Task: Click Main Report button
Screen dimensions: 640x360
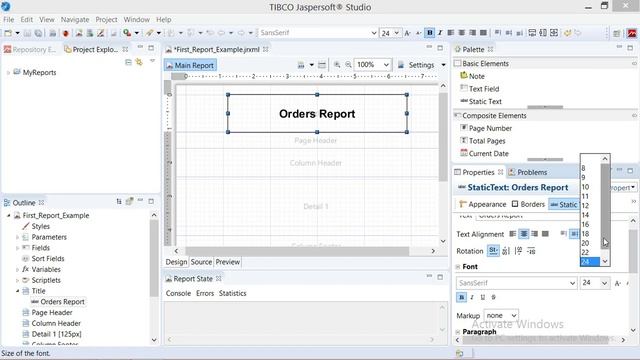Action: (190, 65)
